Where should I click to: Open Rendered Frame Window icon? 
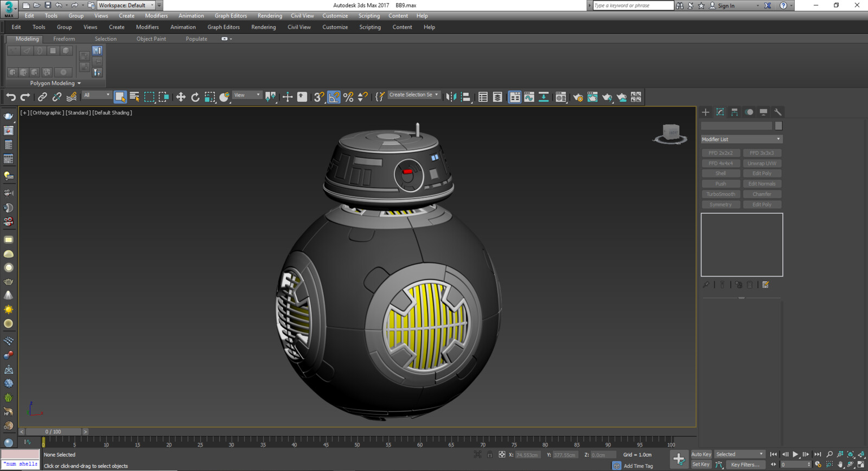click(x=592, y=97)
